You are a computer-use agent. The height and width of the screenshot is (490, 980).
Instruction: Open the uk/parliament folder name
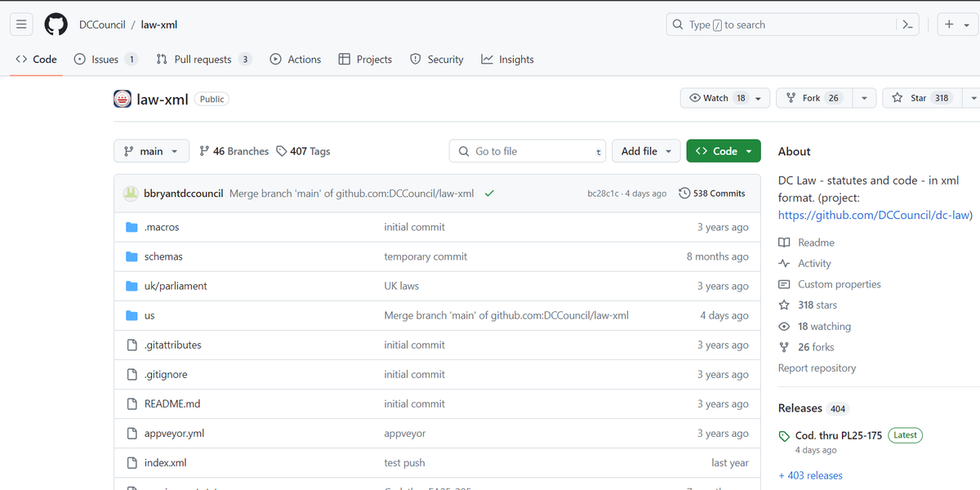click(x=176, y=286)
